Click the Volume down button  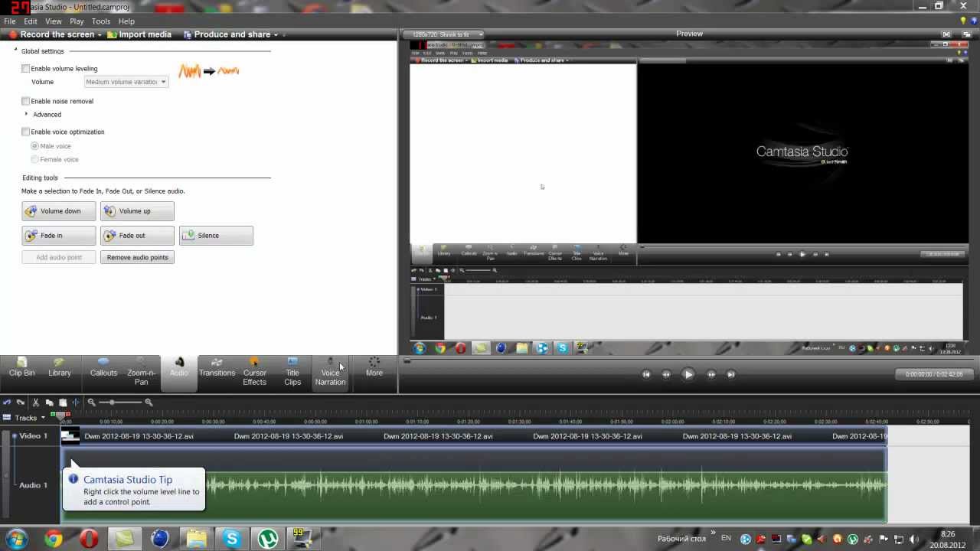click(x=59, y=211)
